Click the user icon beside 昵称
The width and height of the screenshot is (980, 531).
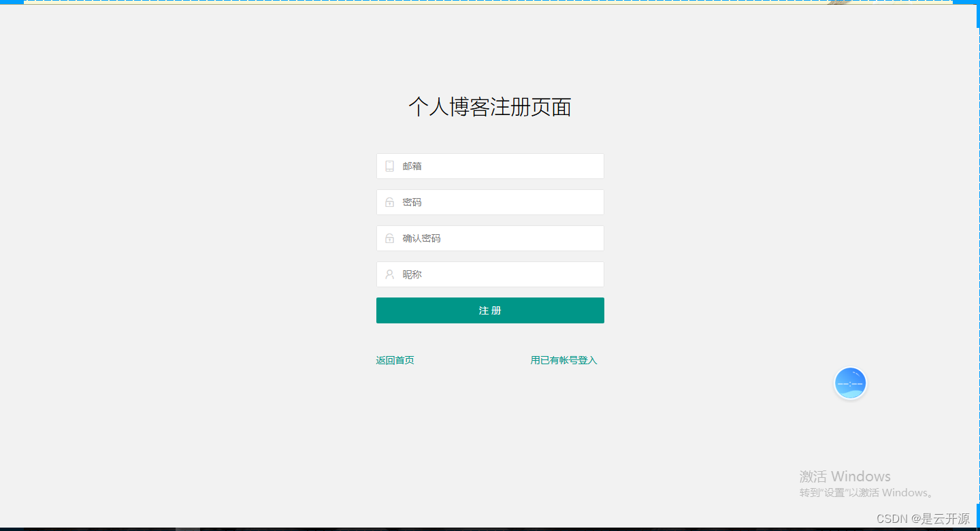(x=389, y=274)
